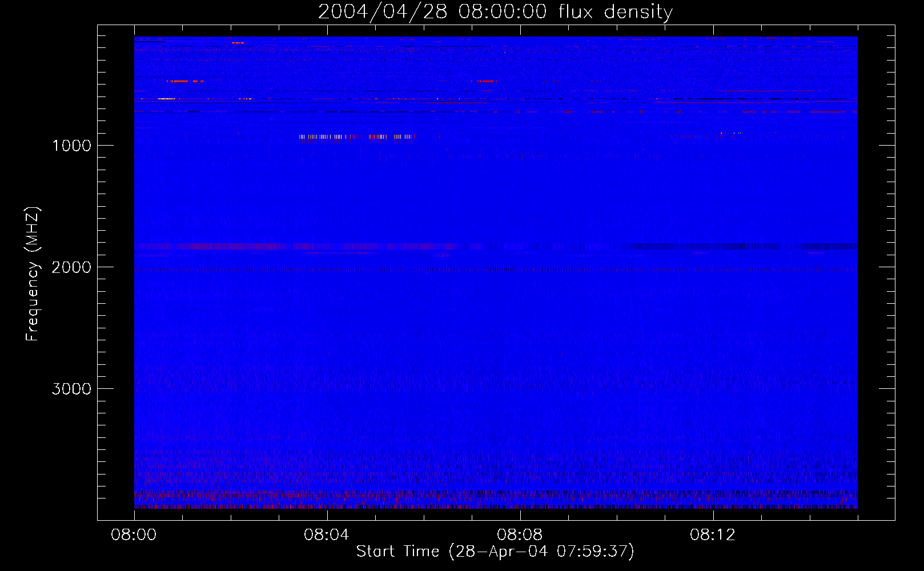Screen dimensions: 924x571
Task: Click the 'Frequency (MHZ)' axis label
Action: (33, 274)
